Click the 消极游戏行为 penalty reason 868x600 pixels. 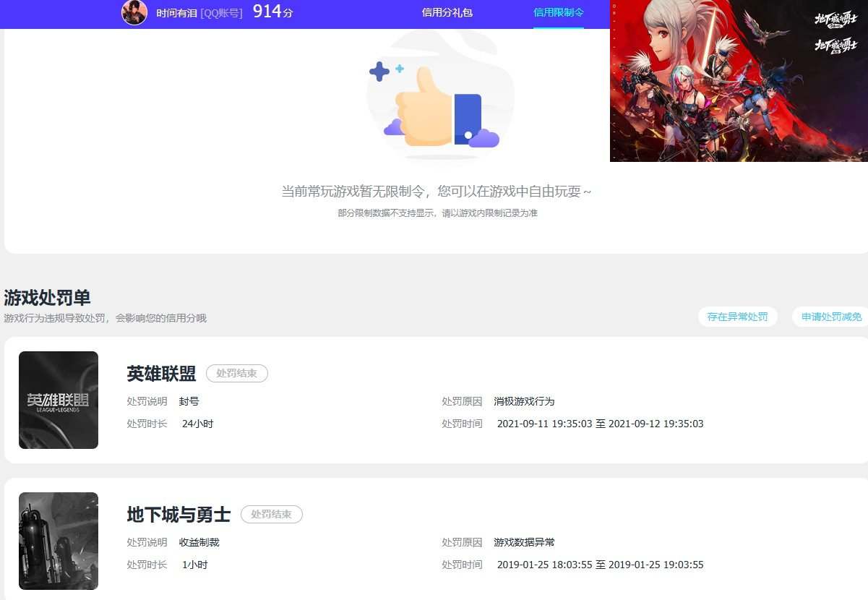[x=525, y=401]
